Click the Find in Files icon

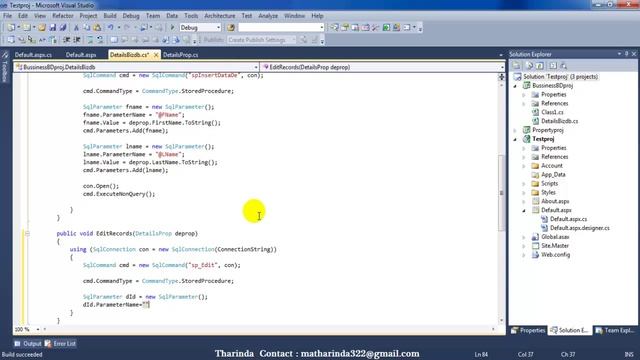231,28
